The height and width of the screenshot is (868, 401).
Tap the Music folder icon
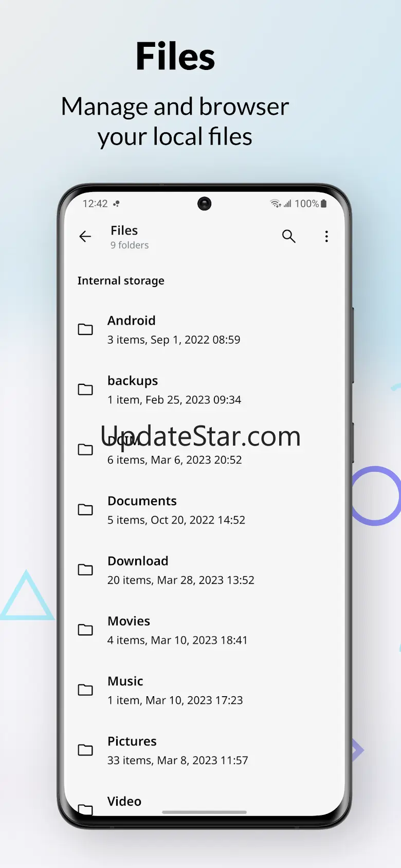coord(85,690)
